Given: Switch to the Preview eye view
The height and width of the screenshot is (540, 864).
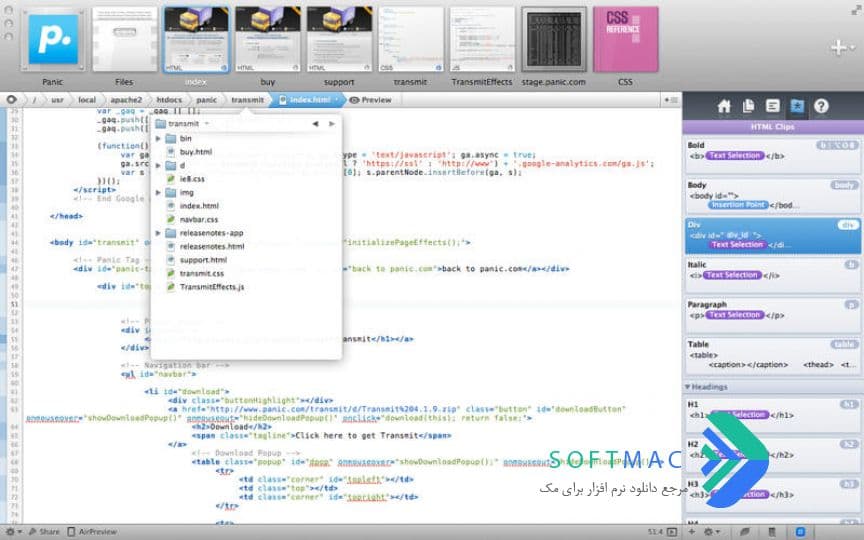Looking at the screenshot, I should tap(370, 100).
